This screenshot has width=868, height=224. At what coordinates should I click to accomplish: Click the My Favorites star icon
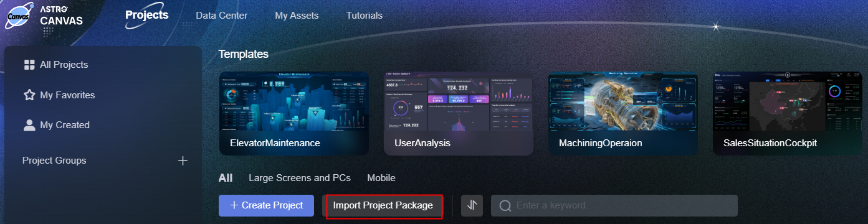(29, 95)
